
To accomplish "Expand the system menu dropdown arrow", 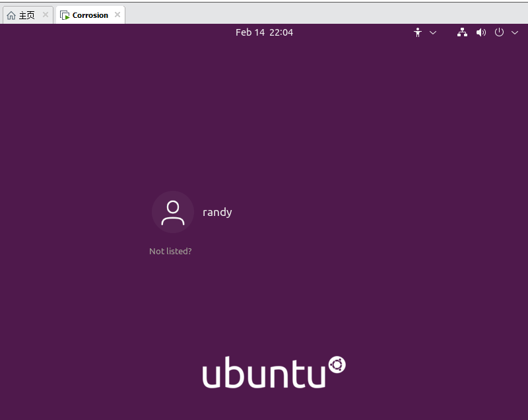I will [515, 32].
